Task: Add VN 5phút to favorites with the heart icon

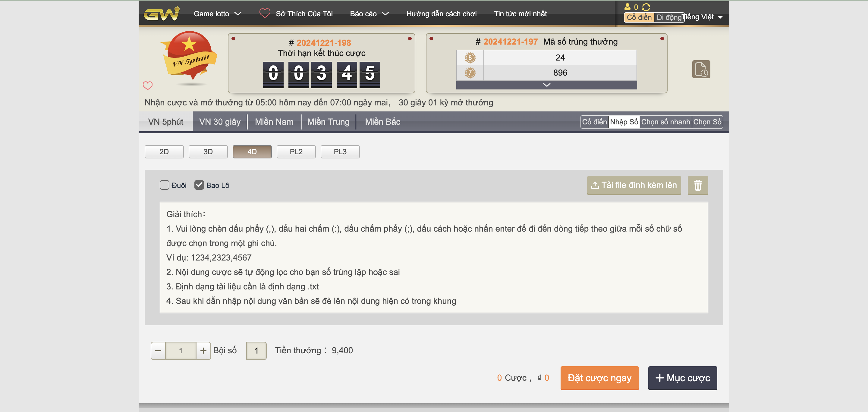Action: pos(148,86)
